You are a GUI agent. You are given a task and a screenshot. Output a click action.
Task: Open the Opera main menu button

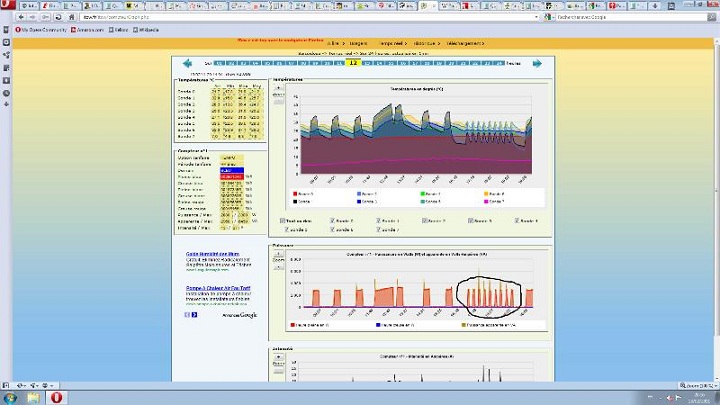tap(6, 5)
